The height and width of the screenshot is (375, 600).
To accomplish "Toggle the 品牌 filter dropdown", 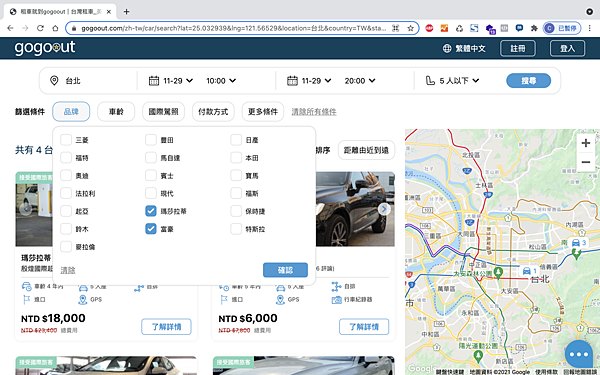I will coord(71,111).
